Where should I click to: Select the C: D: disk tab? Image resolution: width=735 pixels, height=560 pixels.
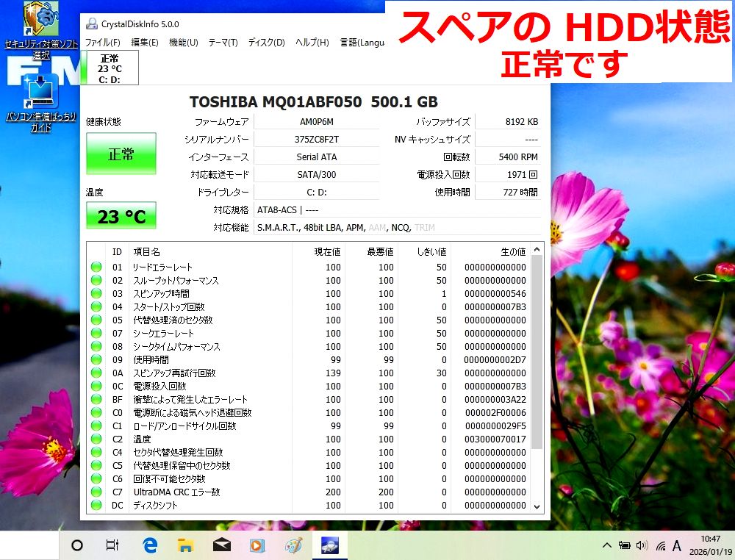click(110, 68)
